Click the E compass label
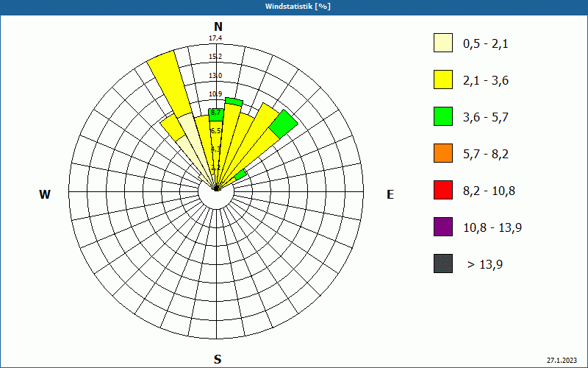The width and height of the screenshot is (588, 368). [390, 194]
